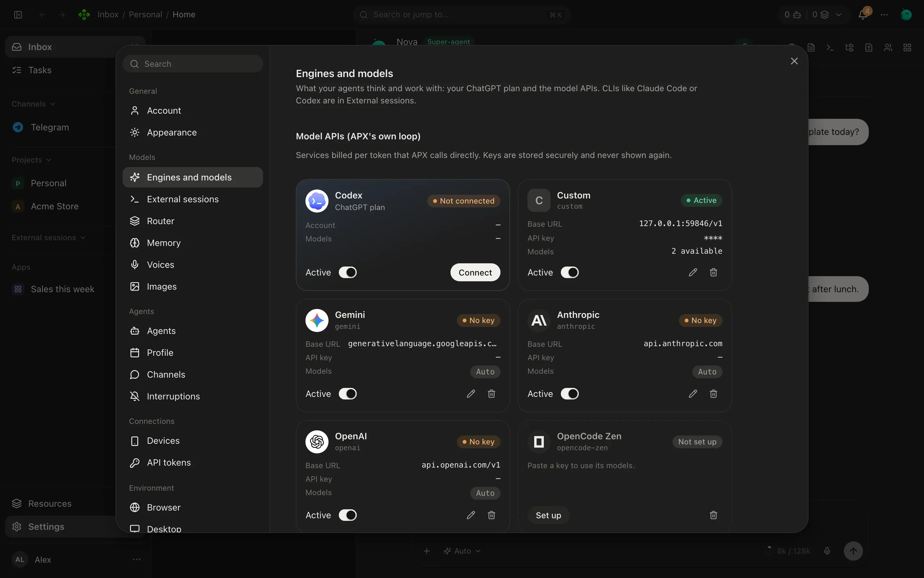The width and height of the screenshot is (924, 578).
Task: Expand External sessions section in sidebar
Action: tap(48, 237)
